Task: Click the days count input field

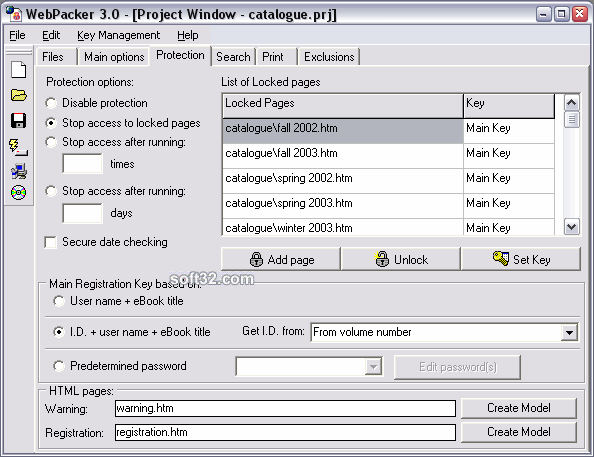Action: click(83, 213)
